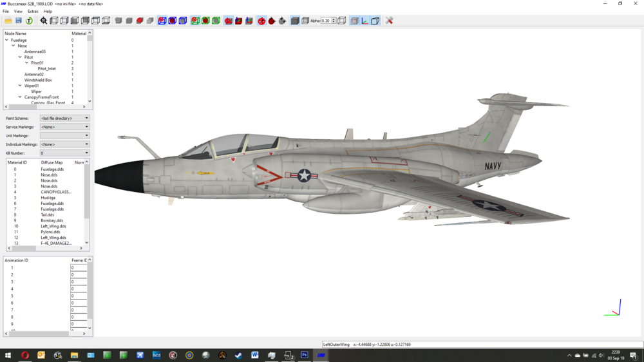Toggle the coordinate axes display icon
Image resolution: width=644 pixels, height=362 pixels.
pos(365,21)
